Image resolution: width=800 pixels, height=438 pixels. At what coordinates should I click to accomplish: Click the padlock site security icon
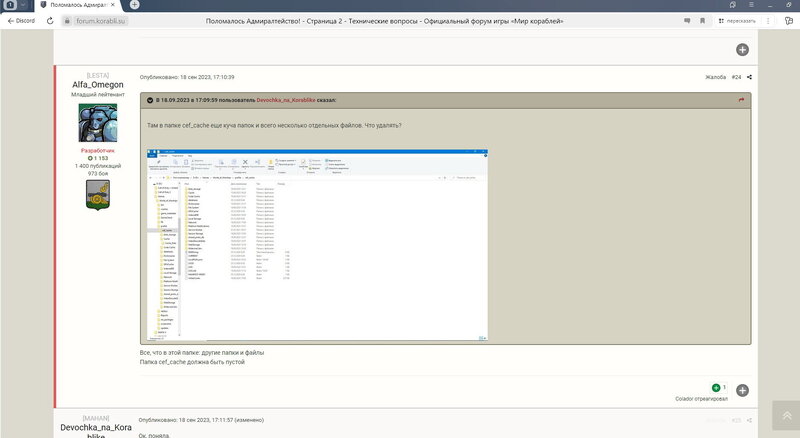coord(67,21)
